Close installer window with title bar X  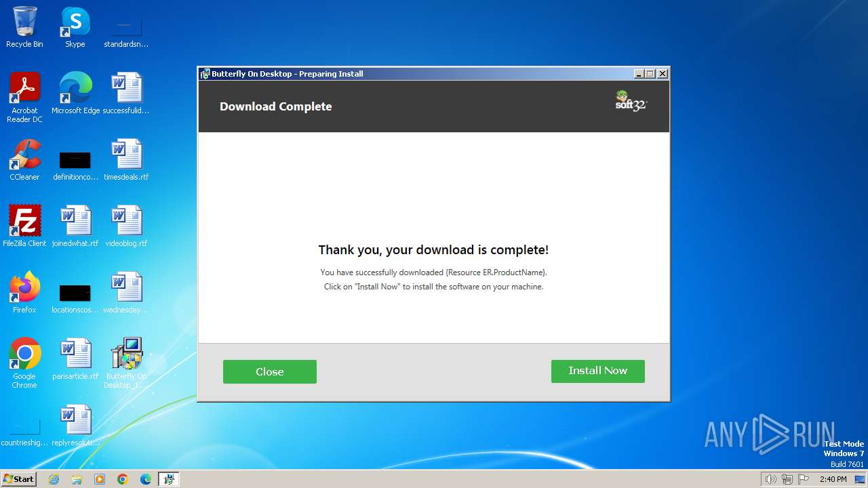click(x=663, y=74)
